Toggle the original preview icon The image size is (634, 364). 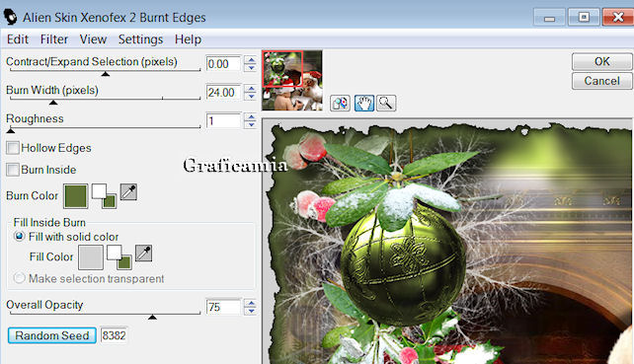(x=340, y=104)
